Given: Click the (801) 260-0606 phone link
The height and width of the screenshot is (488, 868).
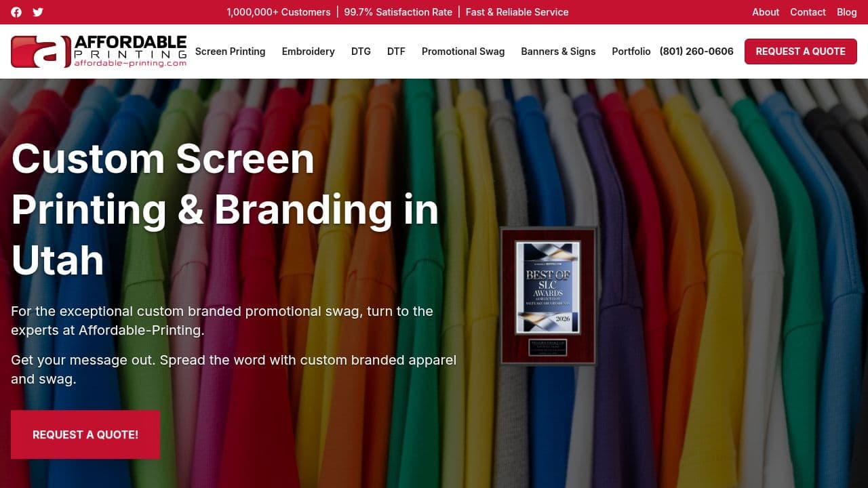Looking at the screenshot, I should [x=696, y=52].
